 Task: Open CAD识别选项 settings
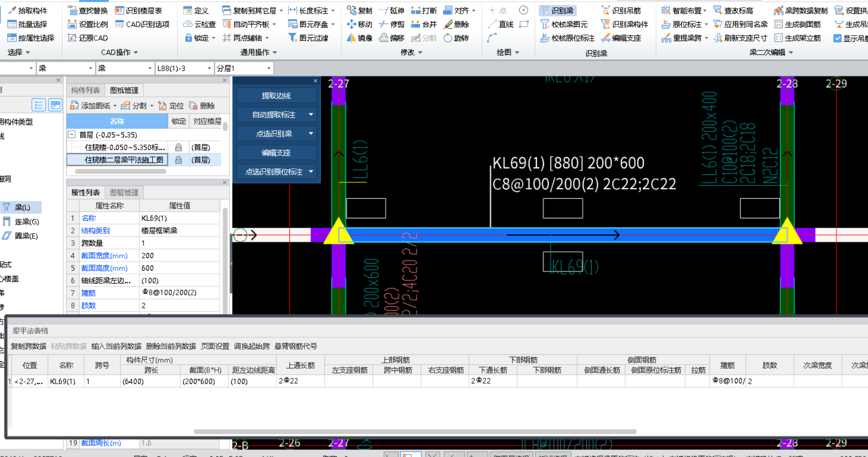(142, 24)
